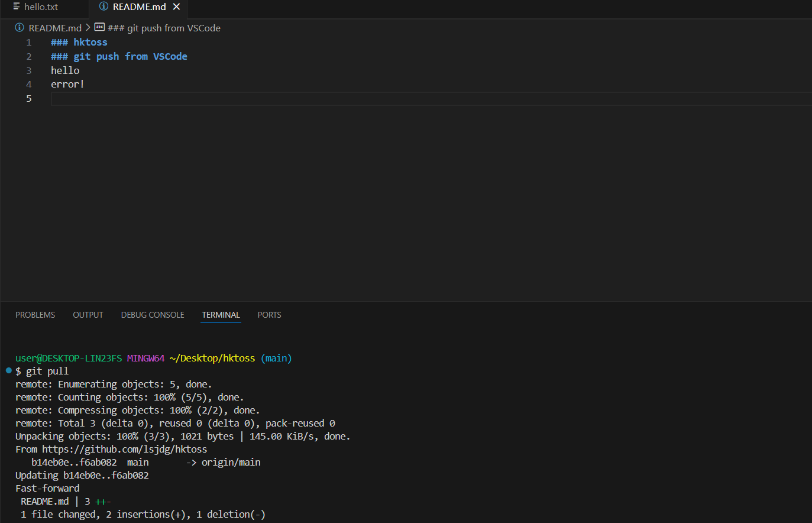Click the info icon in the breadcrumb bar
Viewport: 812px width, 523px height.
click(x=18, y=27)
